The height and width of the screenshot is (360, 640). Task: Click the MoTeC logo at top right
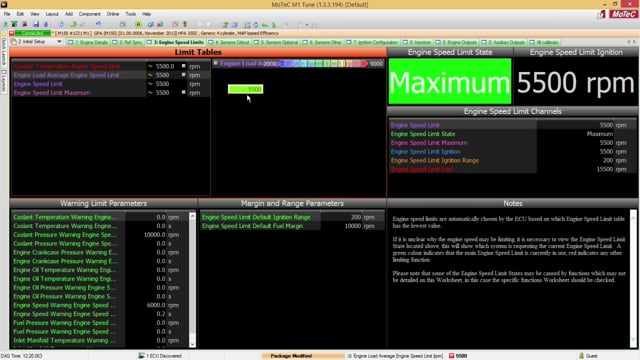click(623, 14)
